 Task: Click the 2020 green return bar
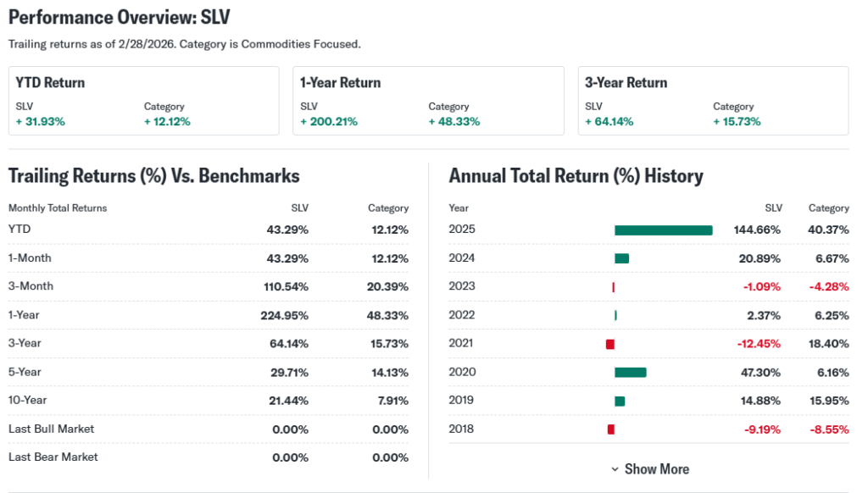point(630,372)
